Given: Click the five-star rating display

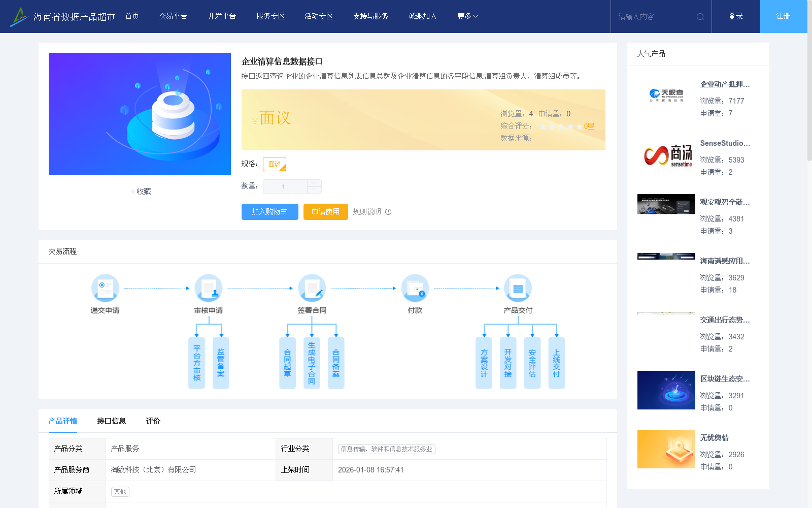Looking at the screenshot, I should point(561,126).
